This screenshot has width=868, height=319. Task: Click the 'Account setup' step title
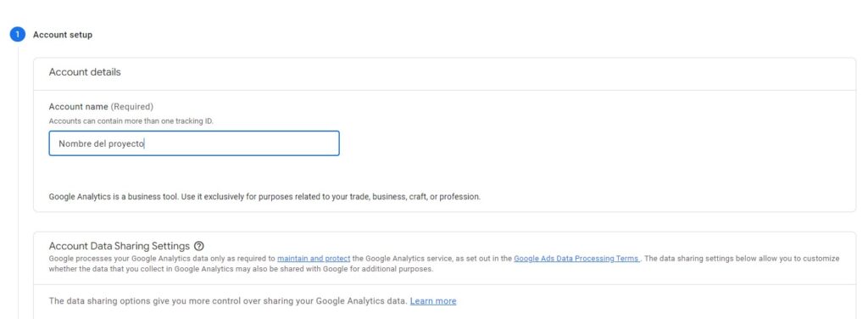point(63,35)
